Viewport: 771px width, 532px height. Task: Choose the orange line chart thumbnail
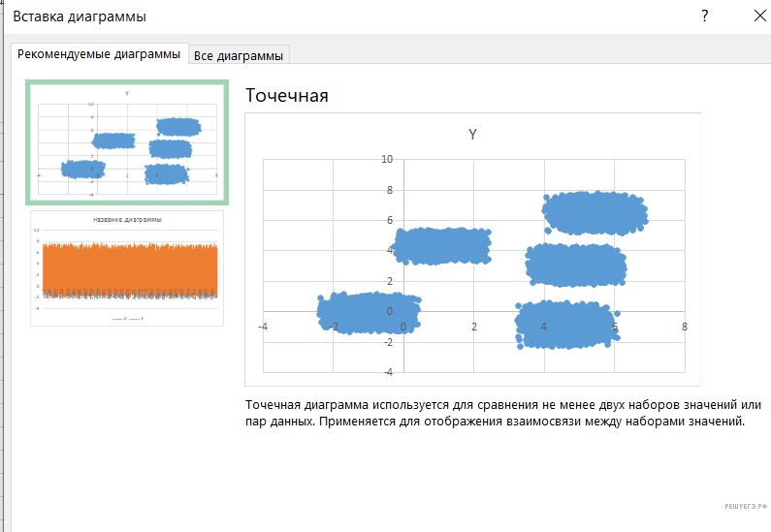click(x=127, y=268)
